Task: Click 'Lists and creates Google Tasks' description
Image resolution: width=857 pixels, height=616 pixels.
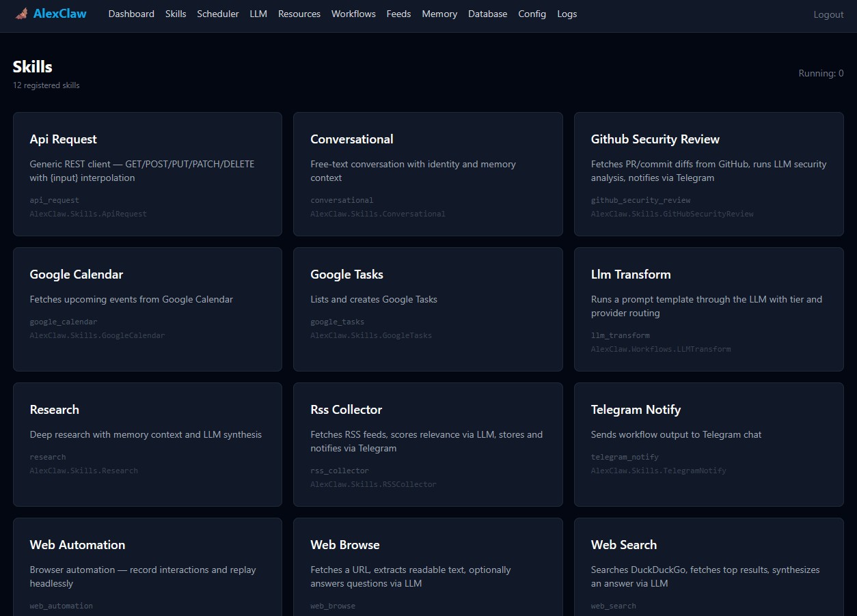Action: 374,299
